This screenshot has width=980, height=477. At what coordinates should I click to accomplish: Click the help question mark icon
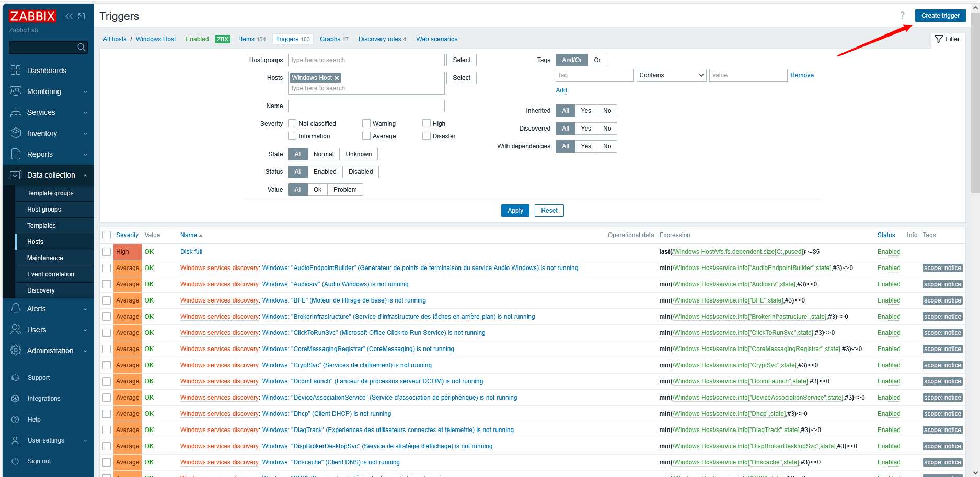pyautogui.click(x=902, y=16)
